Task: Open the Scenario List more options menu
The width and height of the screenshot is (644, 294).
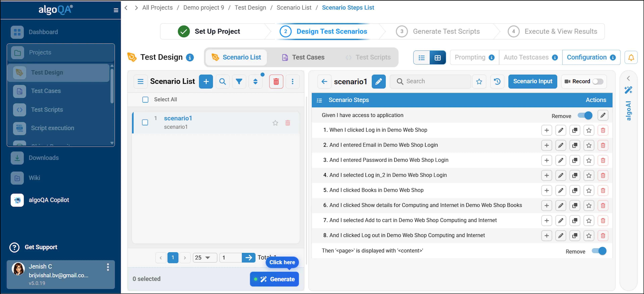Action: point(292,81)
